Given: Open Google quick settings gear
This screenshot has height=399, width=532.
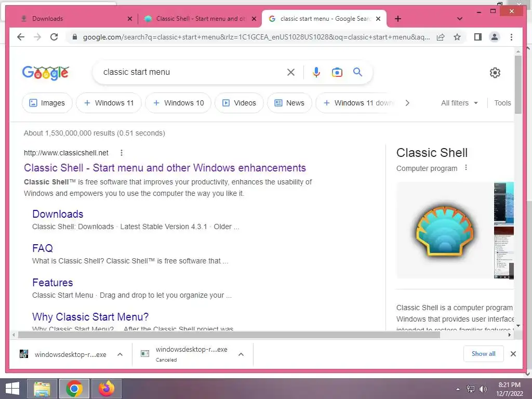Looking at the screenshot, I should (495, 73).
